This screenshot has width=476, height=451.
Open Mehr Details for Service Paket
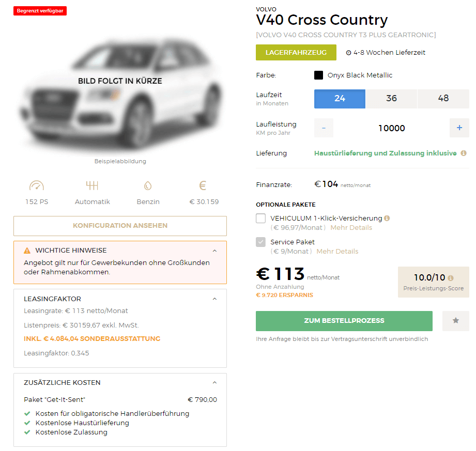click(337, 251)
